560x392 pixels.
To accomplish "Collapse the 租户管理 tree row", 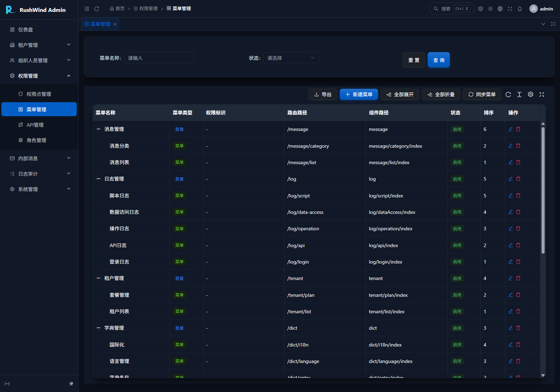I will 98,278.
